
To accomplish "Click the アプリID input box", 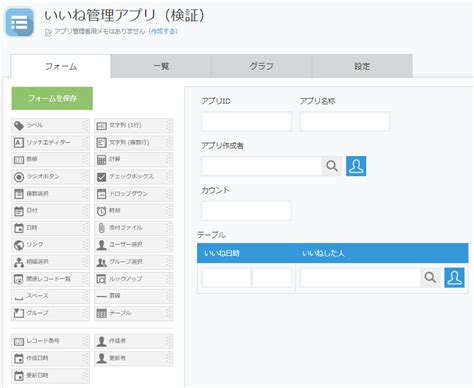I will point(246,121).
